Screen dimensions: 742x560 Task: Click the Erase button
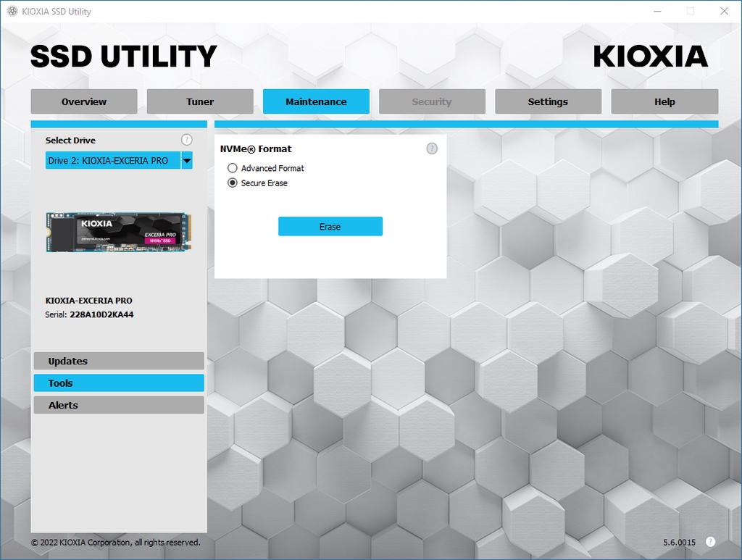330,227
